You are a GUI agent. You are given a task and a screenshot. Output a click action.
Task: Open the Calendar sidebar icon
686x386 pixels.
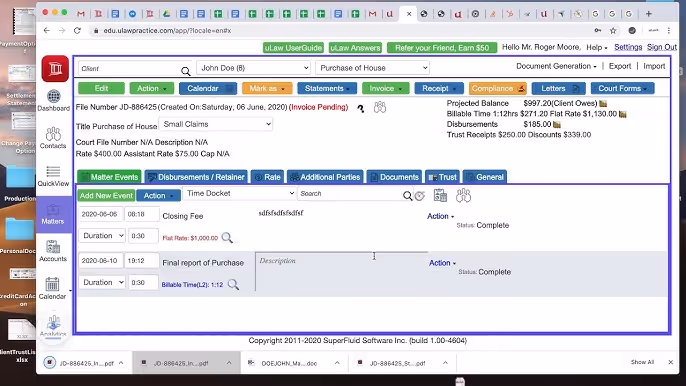coord(52,284)
